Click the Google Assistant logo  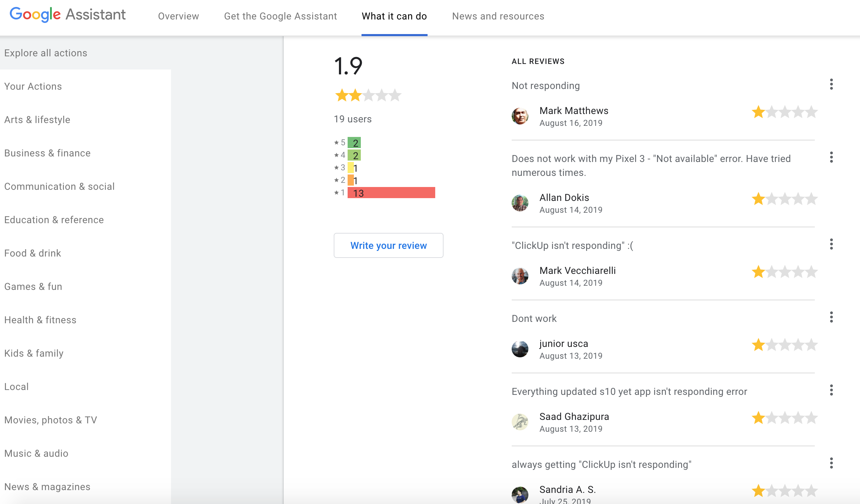pyautogui.click(x=67, y=15)
